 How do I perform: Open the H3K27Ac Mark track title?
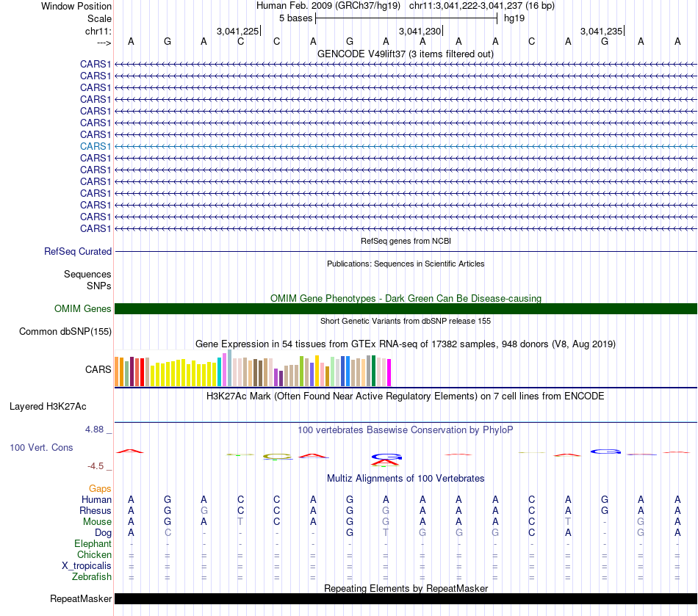point(406,396)
